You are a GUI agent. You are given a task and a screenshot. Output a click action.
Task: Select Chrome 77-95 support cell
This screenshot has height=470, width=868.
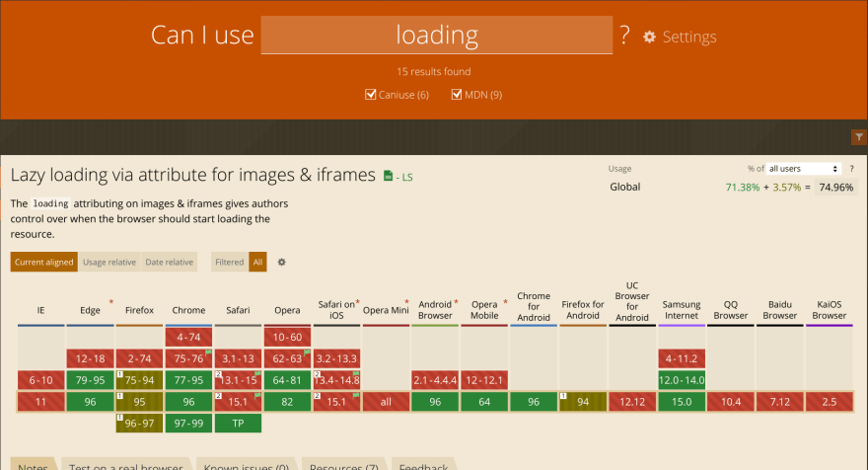point(188,380)
